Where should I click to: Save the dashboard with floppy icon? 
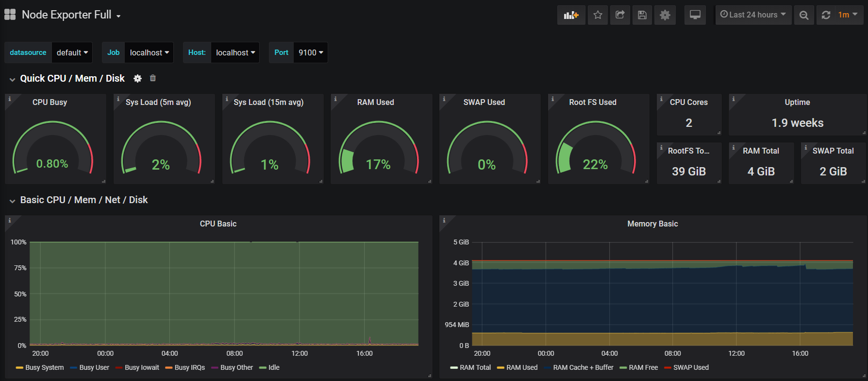(642, 15)
